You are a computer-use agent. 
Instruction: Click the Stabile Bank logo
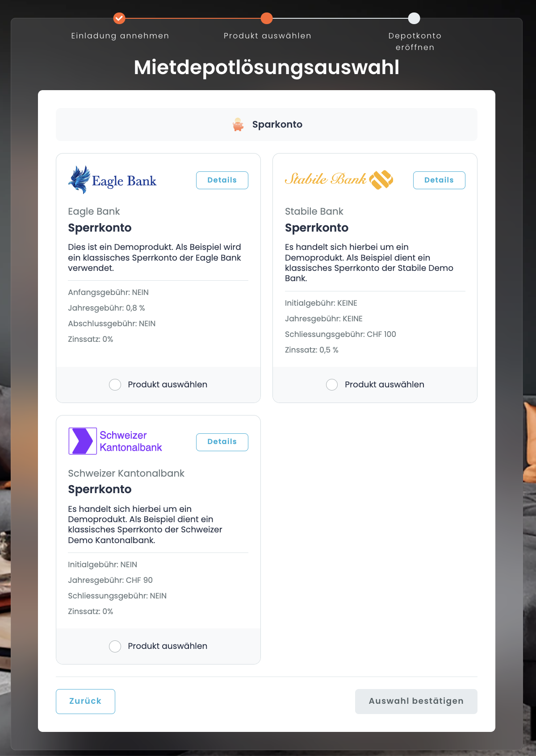coord(339,180)
